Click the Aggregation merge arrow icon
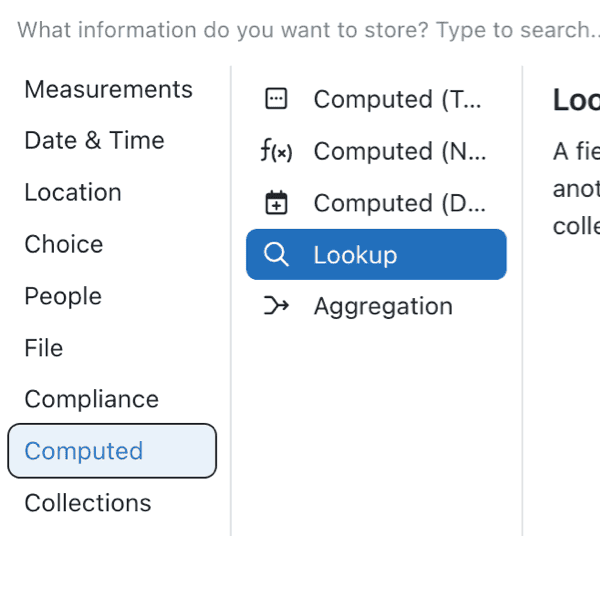Image resolution: width=600 pixels, height=600 pixels. click(276, 306)
